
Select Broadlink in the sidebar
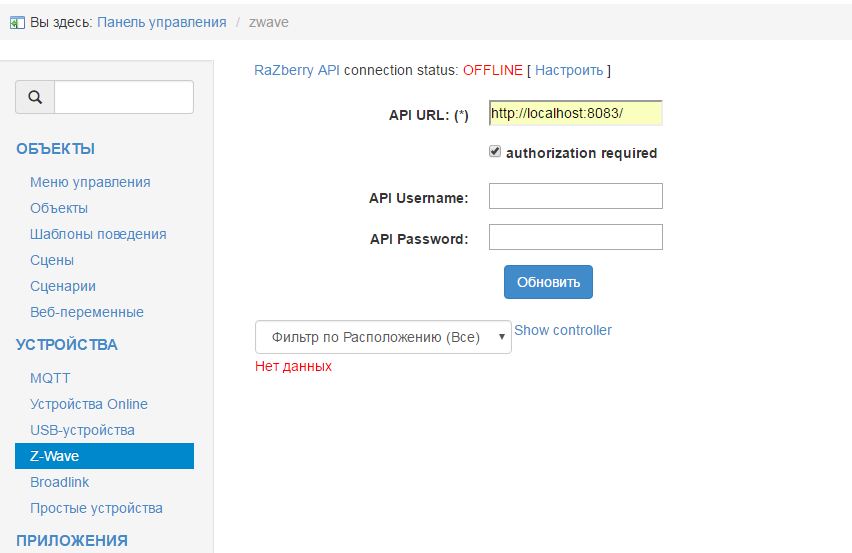click(60, 482)
